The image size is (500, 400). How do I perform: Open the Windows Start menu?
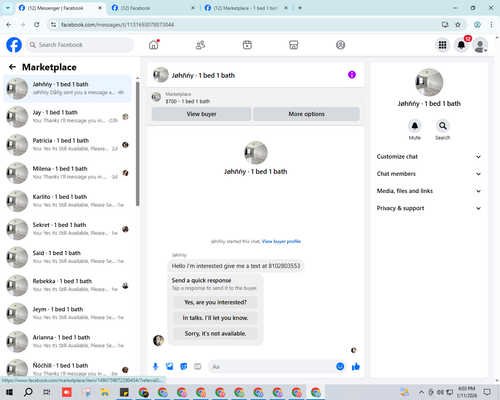[x=9, y=392]
